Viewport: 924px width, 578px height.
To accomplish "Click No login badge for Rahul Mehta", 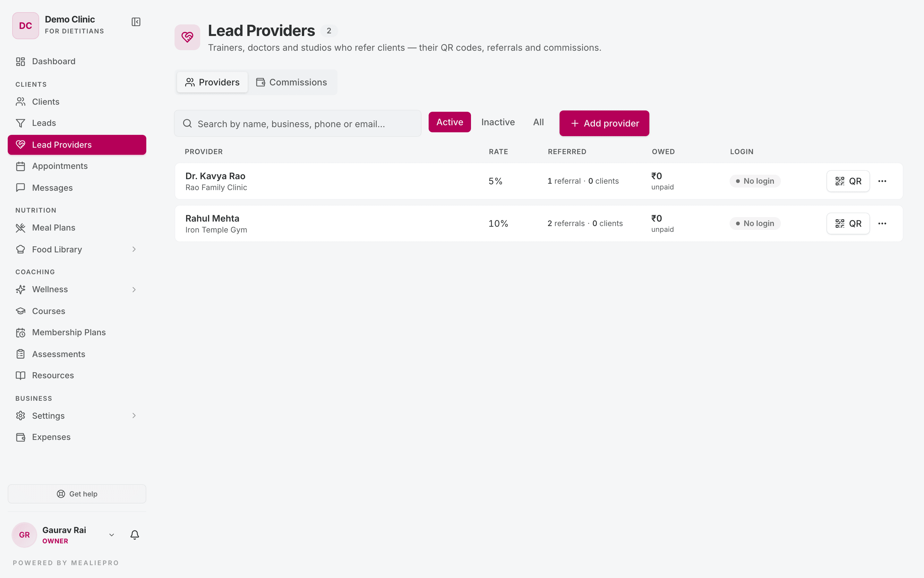I will coord(755,223).
